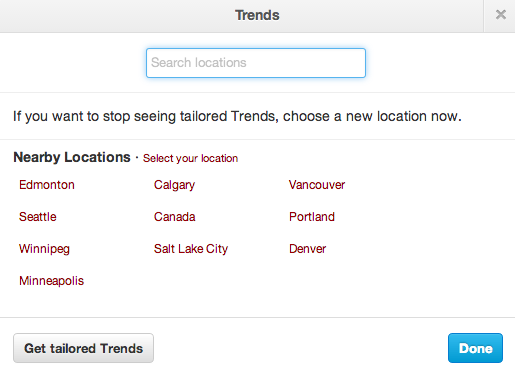The height and width of the screenshot is (376, 515).
Task: Click the tailored Trends notice text
Action: (237, 116)
